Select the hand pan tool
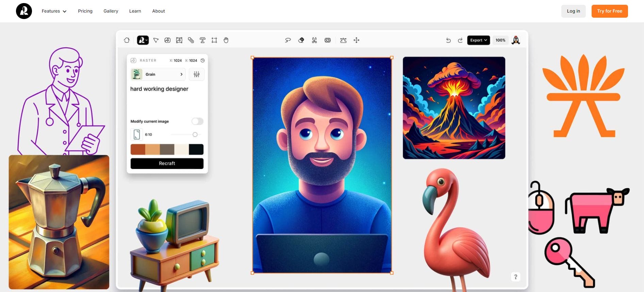644x292 pixels. [226, 40]
